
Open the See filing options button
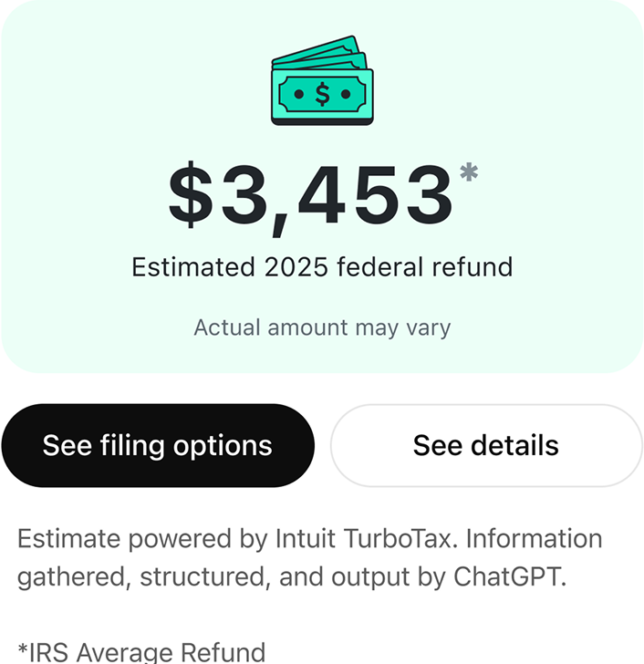coord(158,445)
